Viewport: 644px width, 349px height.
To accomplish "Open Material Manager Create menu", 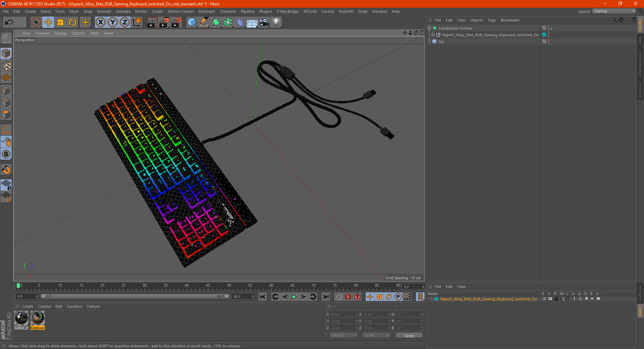I will [28, 306].
